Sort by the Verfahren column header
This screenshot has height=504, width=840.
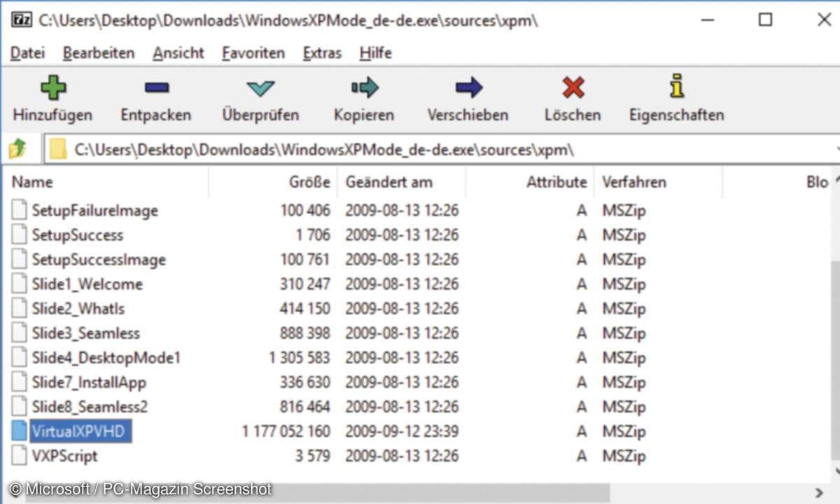[x=658, y=182]
